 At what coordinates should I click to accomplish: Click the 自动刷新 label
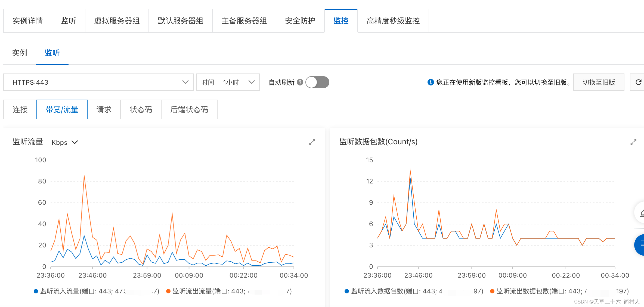click(x=281, y=82)
